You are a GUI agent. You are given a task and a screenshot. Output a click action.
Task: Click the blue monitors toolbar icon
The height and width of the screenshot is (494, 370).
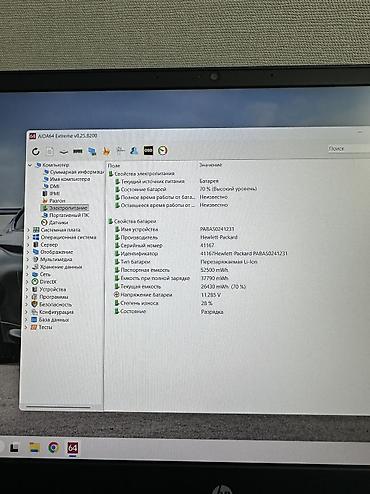point(92,151)
